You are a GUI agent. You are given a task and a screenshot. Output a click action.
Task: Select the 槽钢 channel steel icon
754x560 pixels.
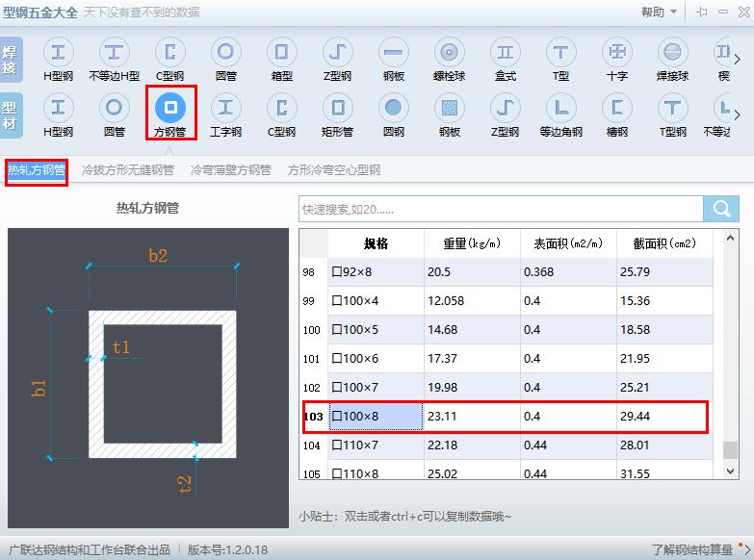coord(617,108)
